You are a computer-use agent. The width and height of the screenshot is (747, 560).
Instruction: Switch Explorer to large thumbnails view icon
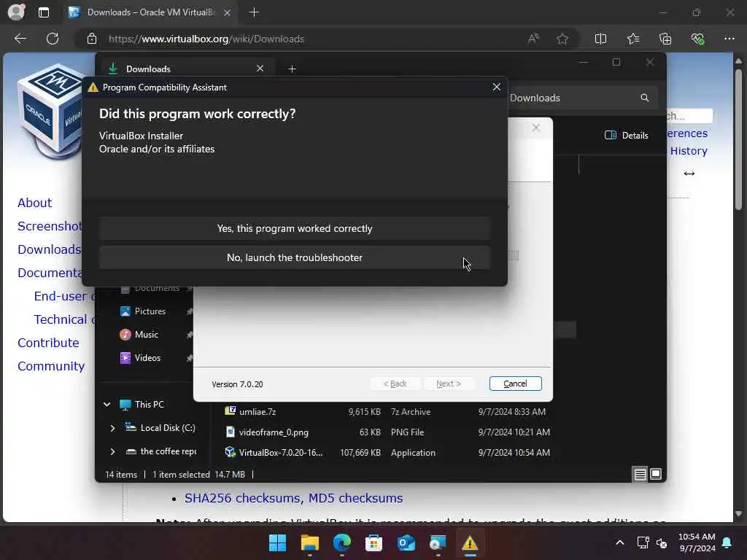click(x=656, y=474)
